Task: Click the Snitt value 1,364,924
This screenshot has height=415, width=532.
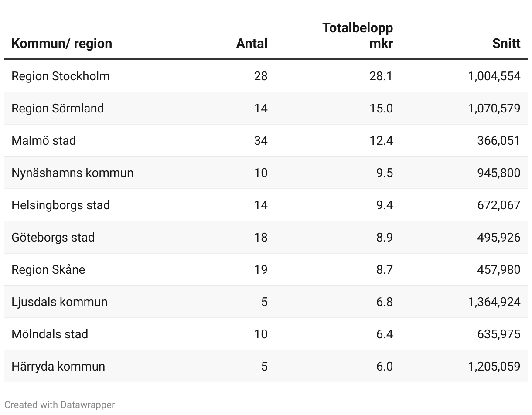Action: pos(494,302)
